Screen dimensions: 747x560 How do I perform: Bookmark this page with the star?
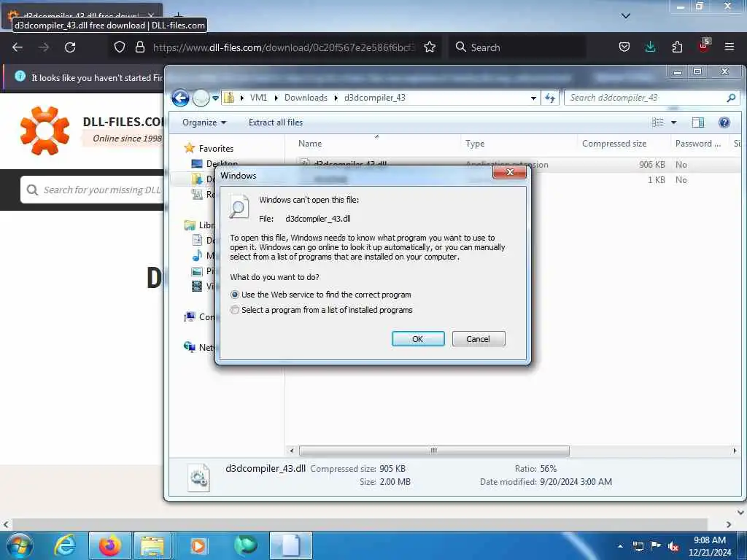[430, 47]
